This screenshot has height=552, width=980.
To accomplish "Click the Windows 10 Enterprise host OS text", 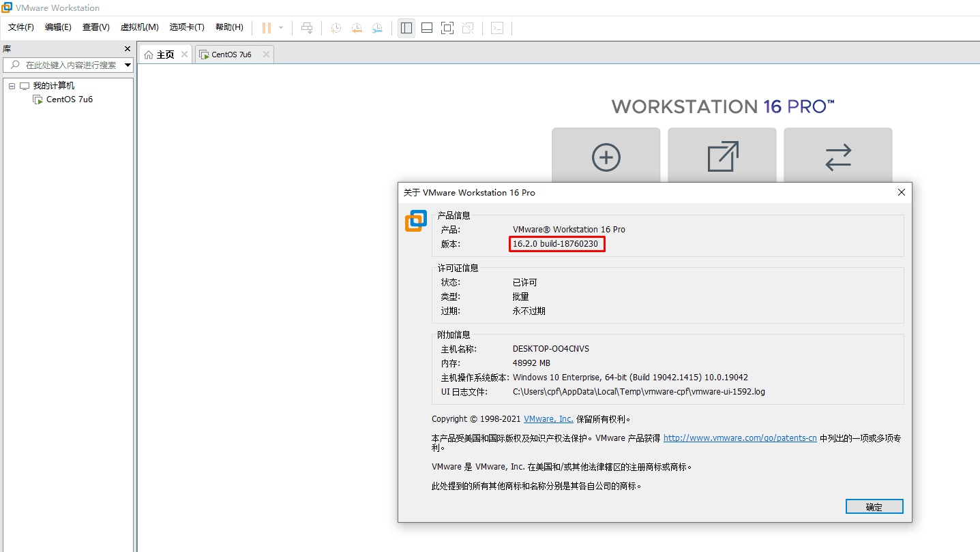I will click(631, 378).
